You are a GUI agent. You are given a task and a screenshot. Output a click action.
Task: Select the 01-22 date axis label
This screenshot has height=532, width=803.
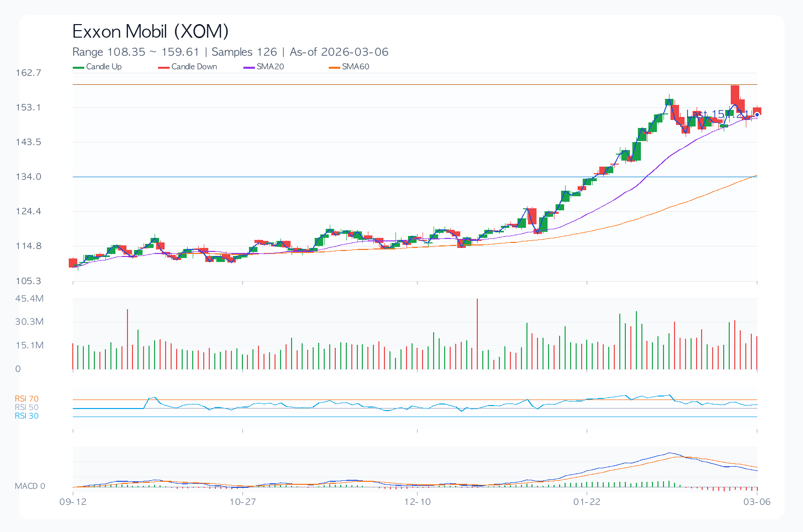[x=587, y=502]
